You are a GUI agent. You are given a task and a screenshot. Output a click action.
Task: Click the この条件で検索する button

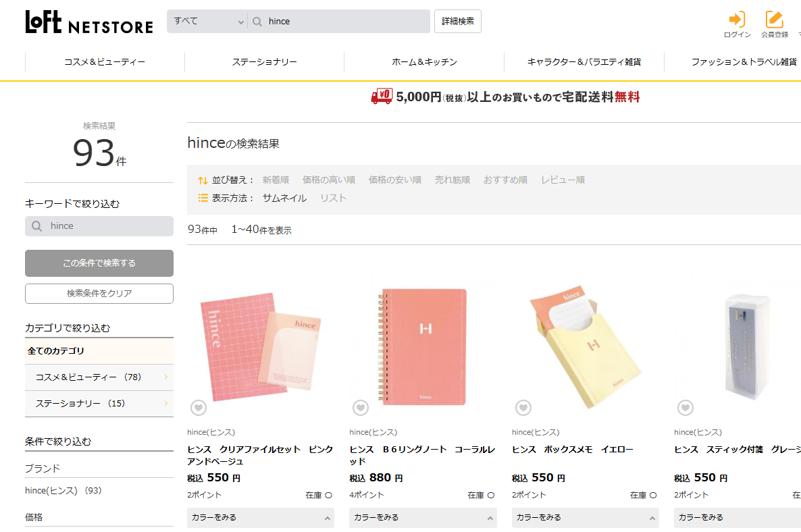(x=99, y=263)
